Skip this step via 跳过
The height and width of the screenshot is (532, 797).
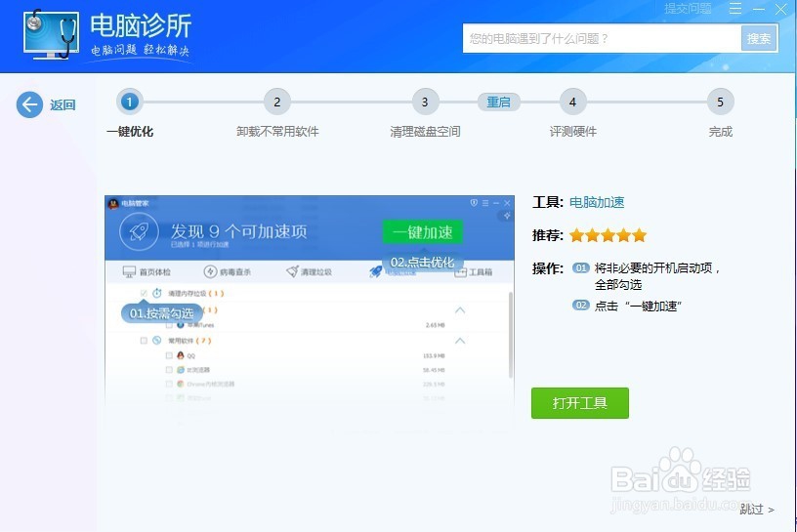[x=757, y=509]
